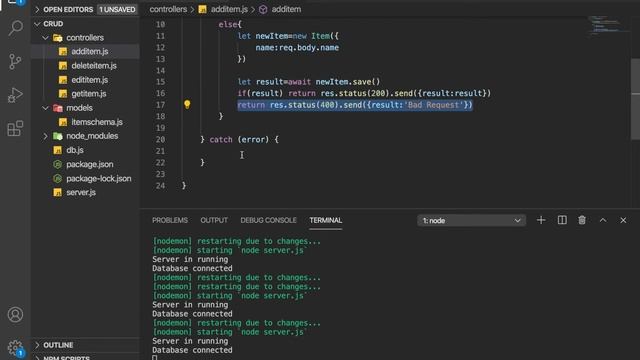The image size is (640, 360).
Task: Click the 'controllers' breadcrumb
Action: 168,9
